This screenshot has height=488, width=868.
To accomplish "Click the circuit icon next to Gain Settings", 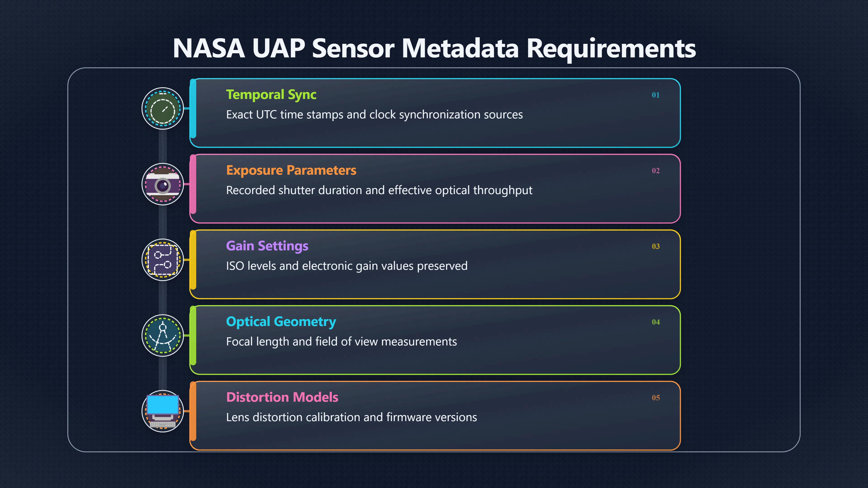I will tap(163, 260).
